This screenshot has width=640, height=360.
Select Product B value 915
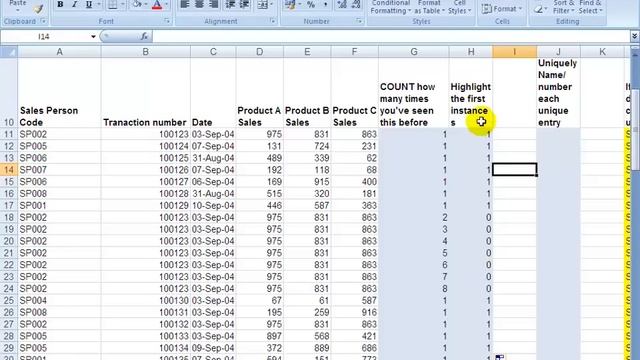tap(307, 182)
